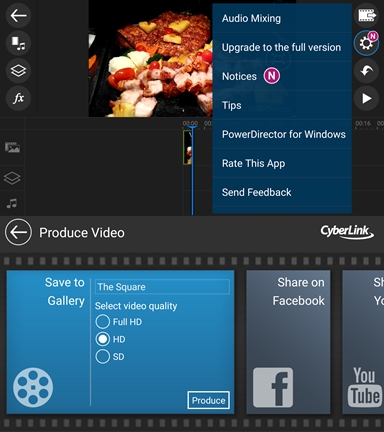
Task: Go back using the editor's top-left arrow
Action: click(x=18, y=15)
